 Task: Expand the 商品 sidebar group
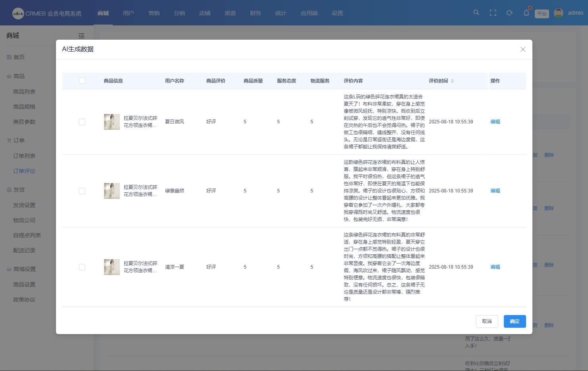(x=19, y=76)
